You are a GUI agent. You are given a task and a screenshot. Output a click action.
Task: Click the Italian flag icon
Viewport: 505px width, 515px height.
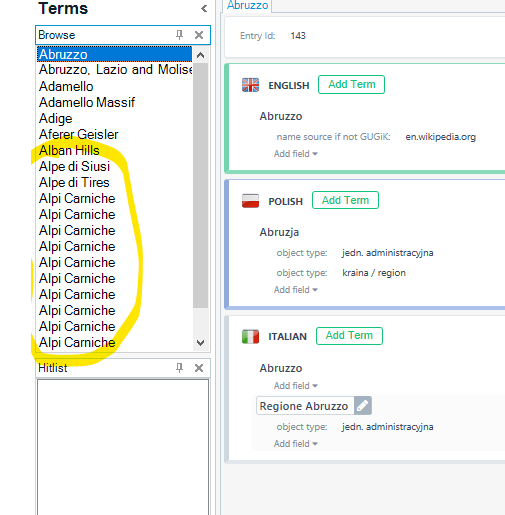point(250,336)
